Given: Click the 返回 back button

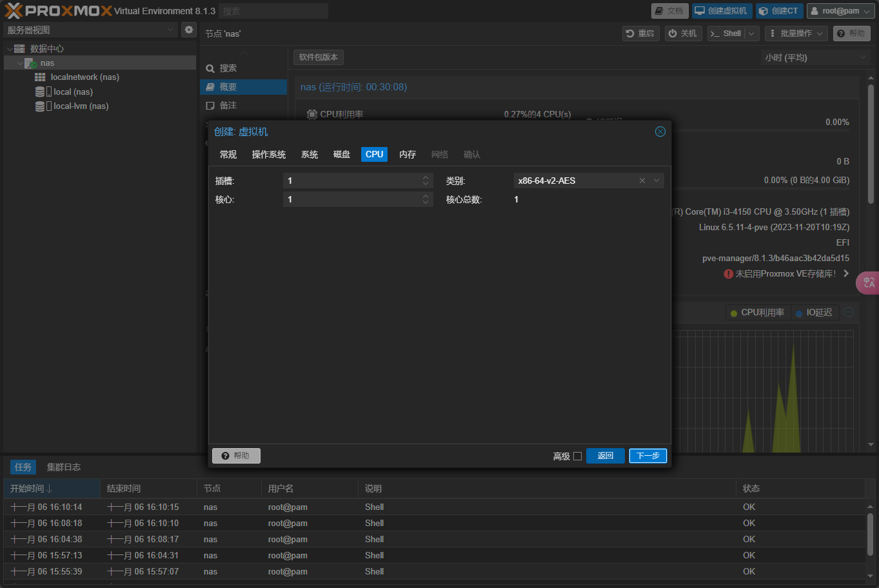Looking at the screenshot, I should point(605,456).
